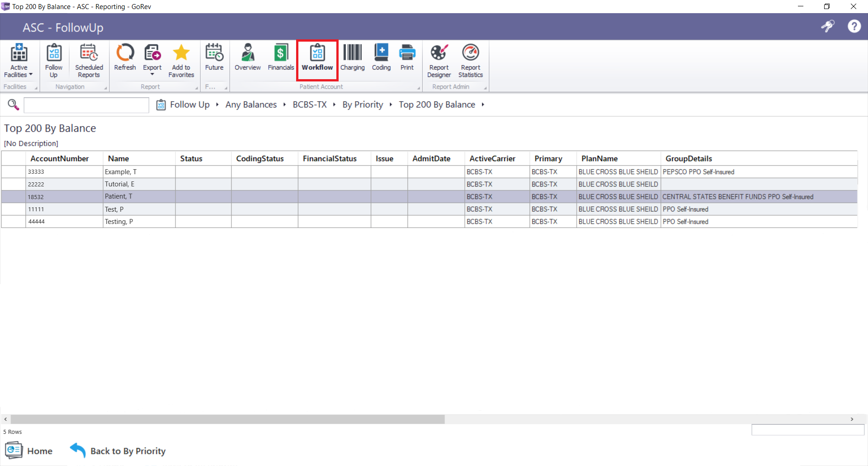The height and width of the screenshot is (466, 868).
Task: Click horizontal scrollbar left arrow
Action: click(x=6, y=419)
